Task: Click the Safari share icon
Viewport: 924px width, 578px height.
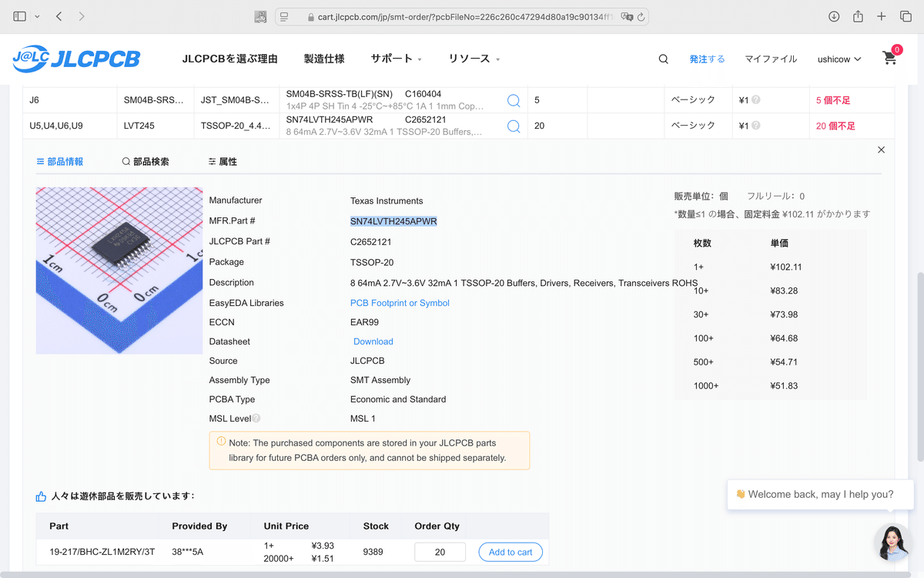Action: tap(858, 15)
